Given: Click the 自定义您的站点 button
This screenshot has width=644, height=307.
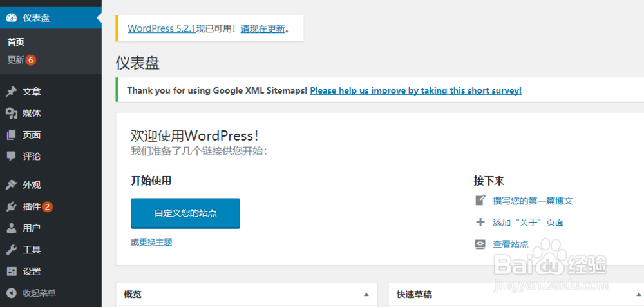Looking at the screenshot, I should coord(185,213).
